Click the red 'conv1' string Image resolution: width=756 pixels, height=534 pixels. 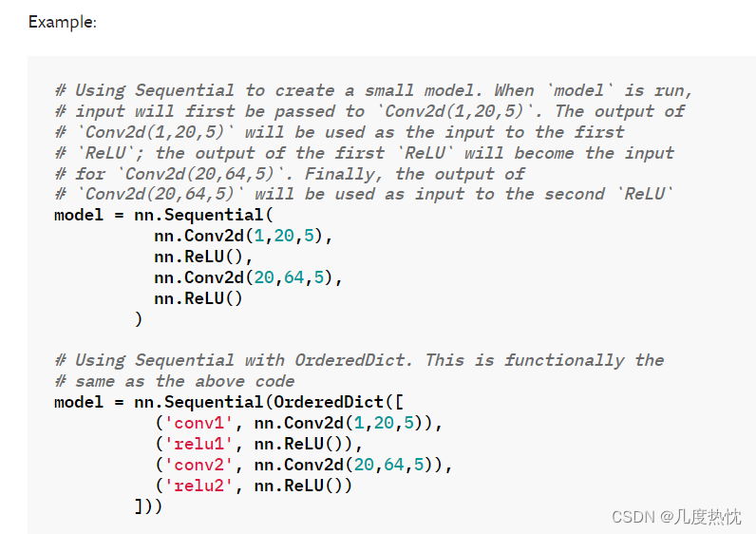point(198,423)
